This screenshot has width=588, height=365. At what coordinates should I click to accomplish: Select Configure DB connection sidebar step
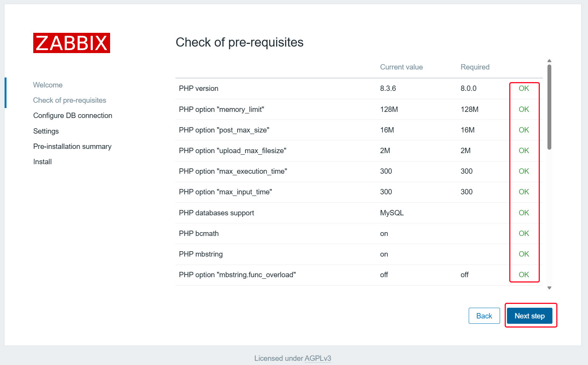click(x=73, y=115)
